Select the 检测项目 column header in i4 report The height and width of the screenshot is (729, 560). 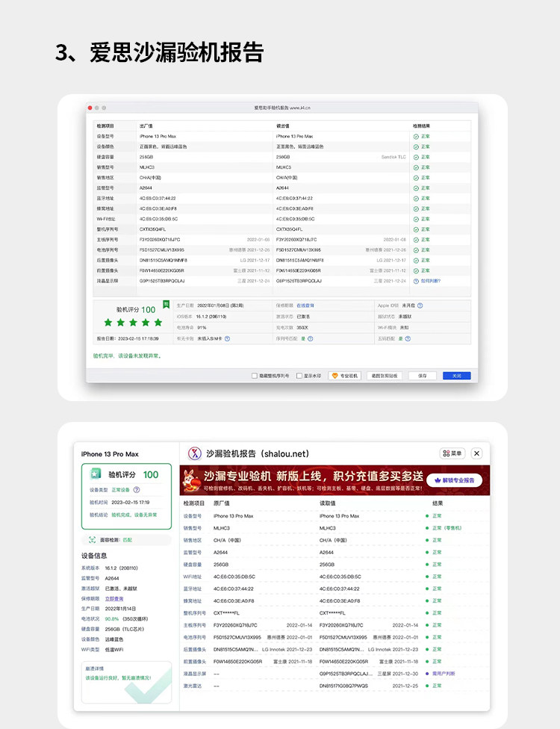105,126
